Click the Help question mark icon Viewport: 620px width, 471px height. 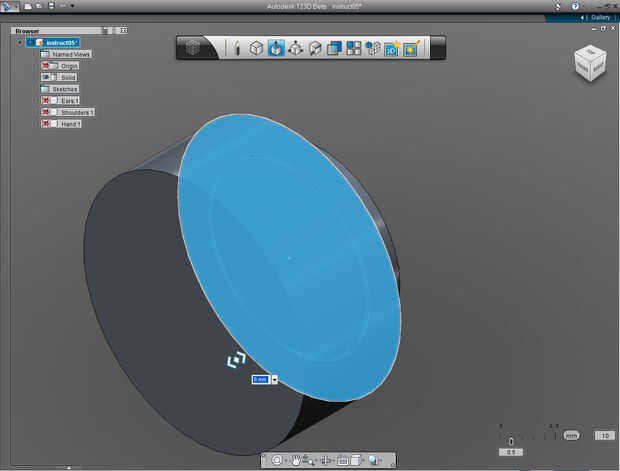coord(575,6)
